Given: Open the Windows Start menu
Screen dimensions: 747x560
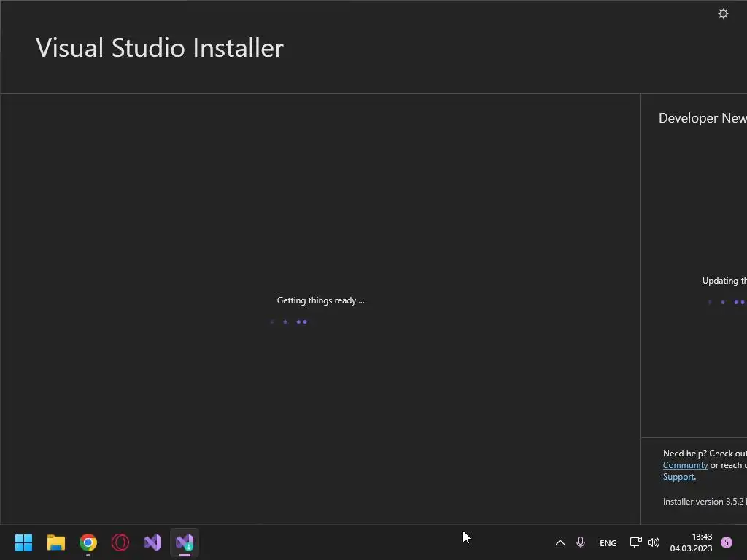Looking at the screenshot, I should pos(24,542).
